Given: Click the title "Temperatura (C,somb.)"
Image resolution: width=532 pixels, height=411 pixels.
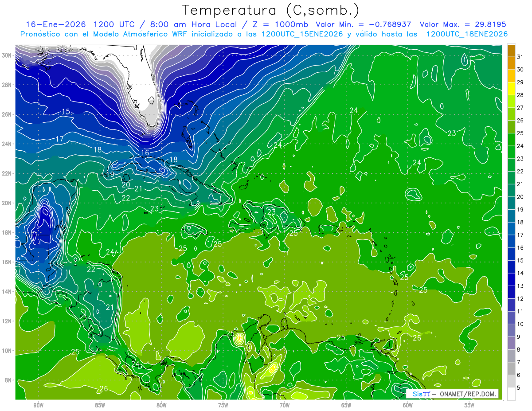Looking at the screenshot, I should coord(271,10).
